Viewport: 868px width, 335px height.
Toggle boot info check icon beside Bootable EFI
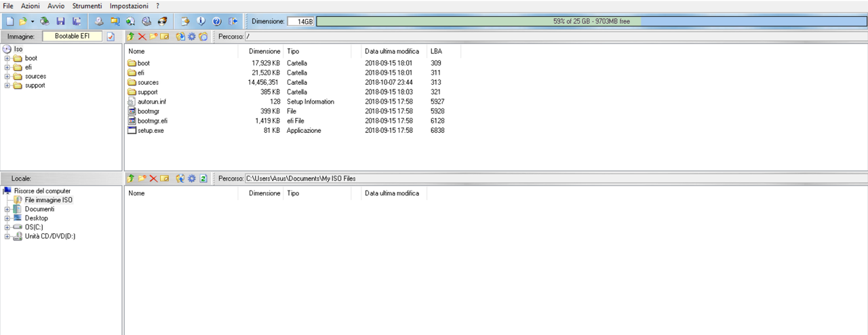111,37
